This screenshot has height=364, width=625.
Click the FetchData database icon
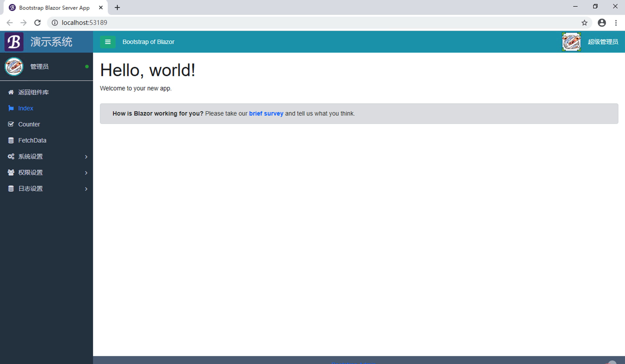pos(11,140)
